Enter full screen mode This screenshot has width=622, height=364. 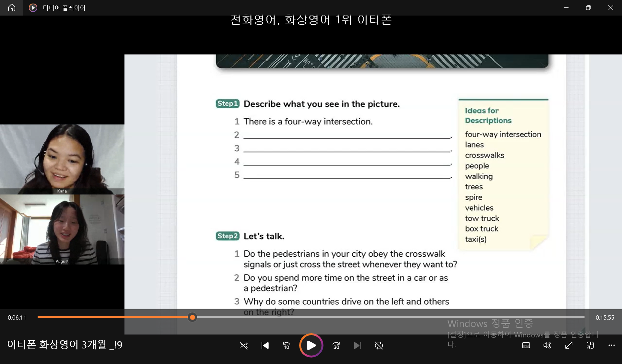coord(569,346)
